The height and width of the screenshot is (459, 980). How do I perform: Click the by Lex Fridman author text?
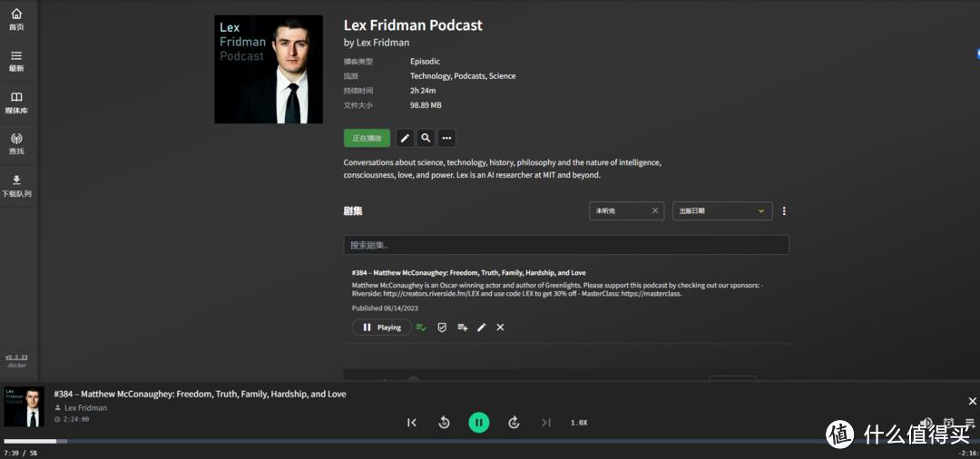point(377,43)
